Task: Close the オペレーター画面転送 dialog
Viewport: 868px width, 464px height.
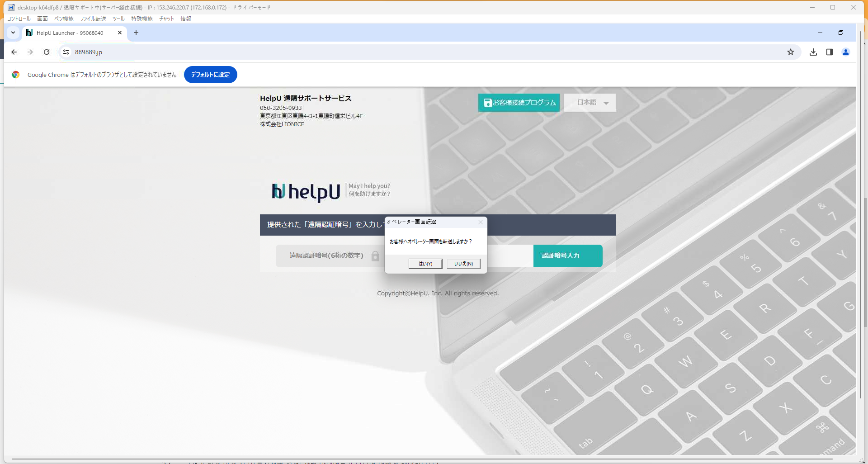Action: (481, 222)
